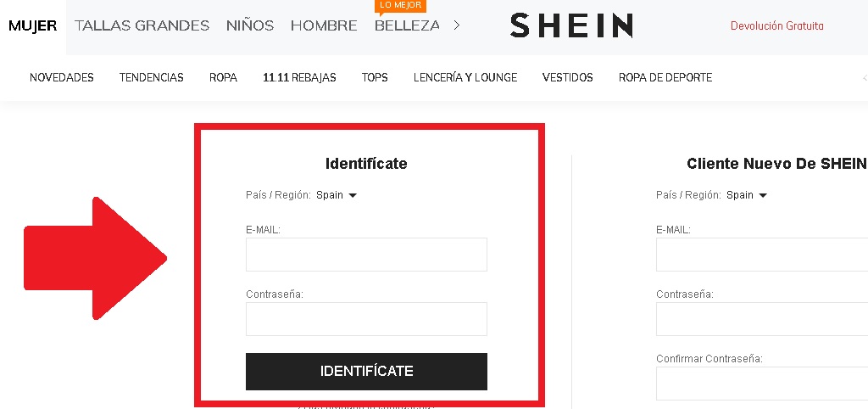This screenshot has width=868, height=409.
Task: Click the Devolución Gratuita link
Action: [x=776, y=25]
